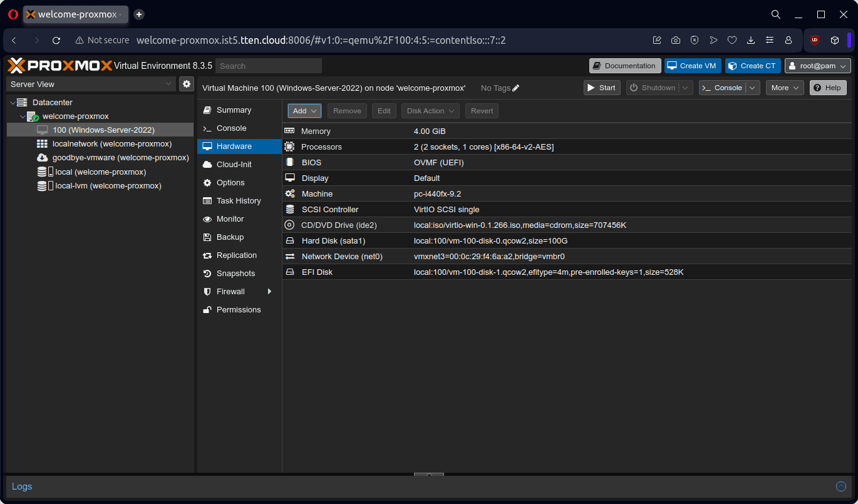Click the Remove hardware button
Screen dimensions: 858x504
click(347, 111)
